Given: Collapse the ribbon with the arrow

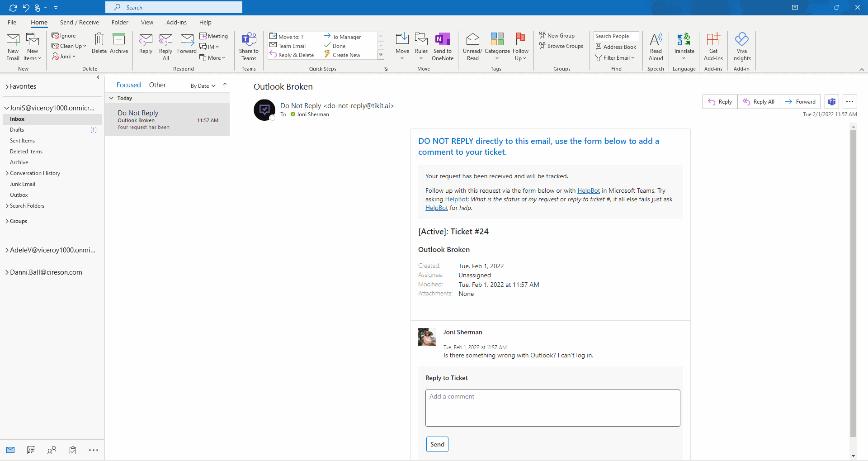Looking at the screenshot, I should [x=862, y=69].
